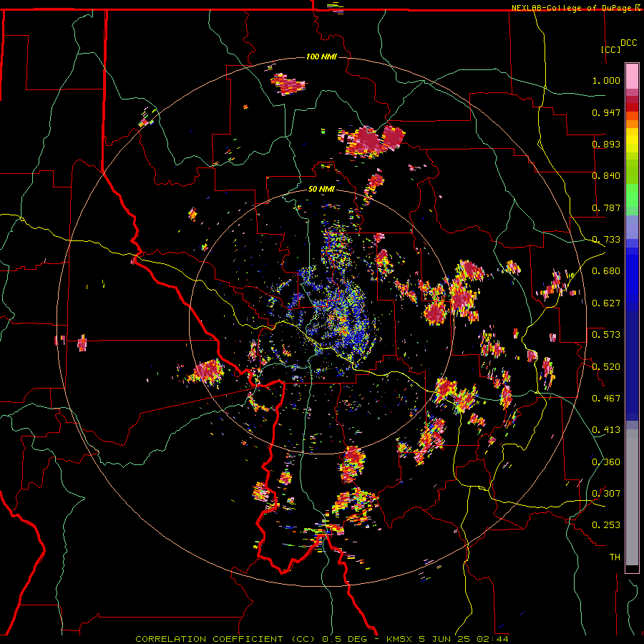Click the 0.733 scale value
Image resolution: width=644 pixels, height=644 pixels.
[x=606, y=240]
